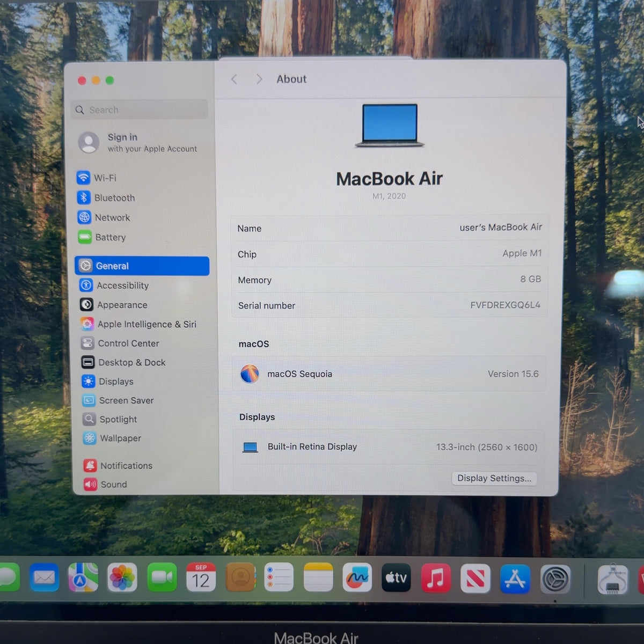This screenshot has width=644, height=644.
Task: Open App Store from the Dock
Action: (x=515, y=579)
